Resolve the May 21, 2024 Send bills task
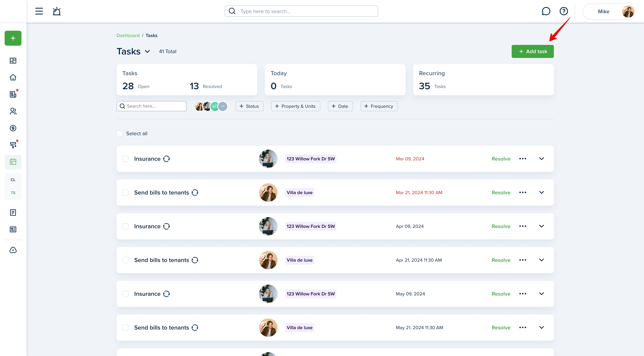 [x=501, y=328]
